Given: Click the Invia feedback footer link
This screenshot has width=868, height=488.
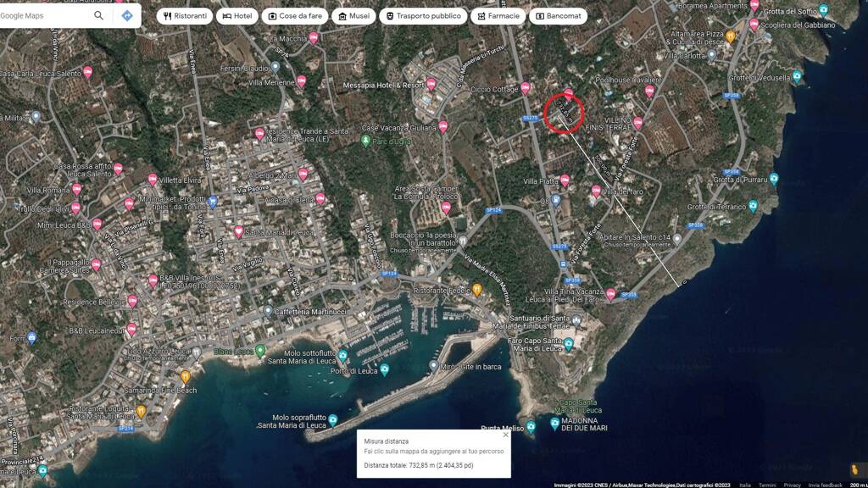Looking at the screenshot, I should (x=826, y=485).
